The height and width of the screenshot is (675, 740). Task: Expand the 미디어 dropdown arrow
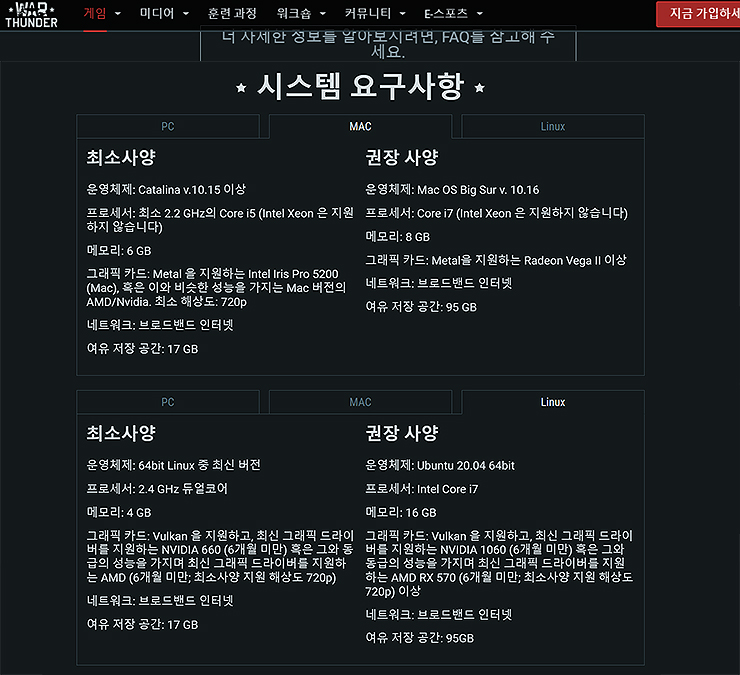(185, 14)
